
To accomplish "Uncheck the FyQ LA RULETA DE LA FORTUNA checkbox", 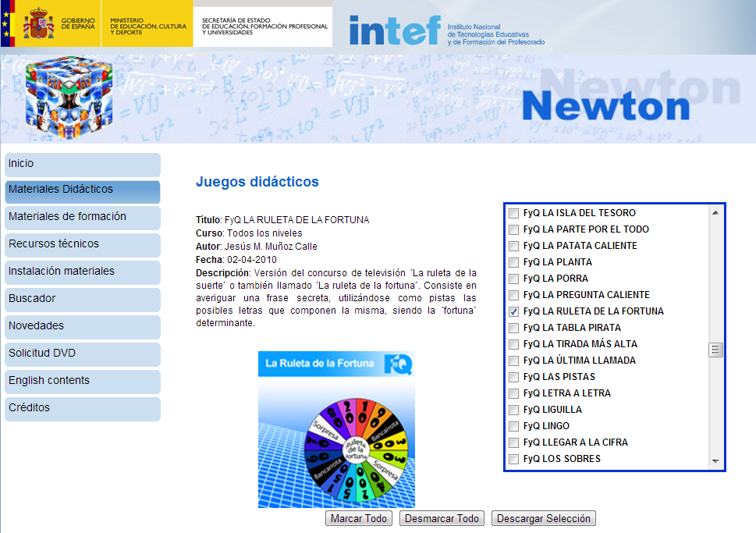I will (x=514, y=311).
